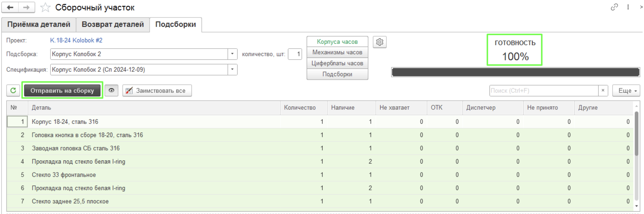Select the Корпуса часов category

coord(337,42)
